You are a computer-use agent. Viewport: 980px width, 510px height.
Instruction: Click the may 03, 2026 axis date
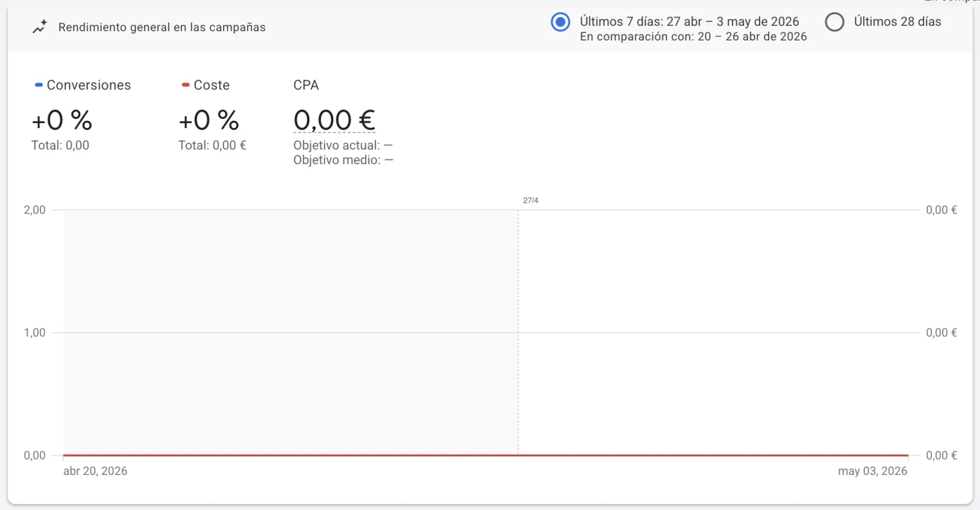[x=873, y=471]
